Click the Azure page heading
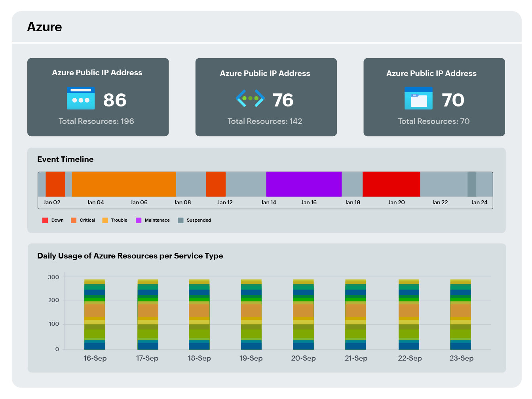This screenshot has height=399, width=532. (44, 27)
